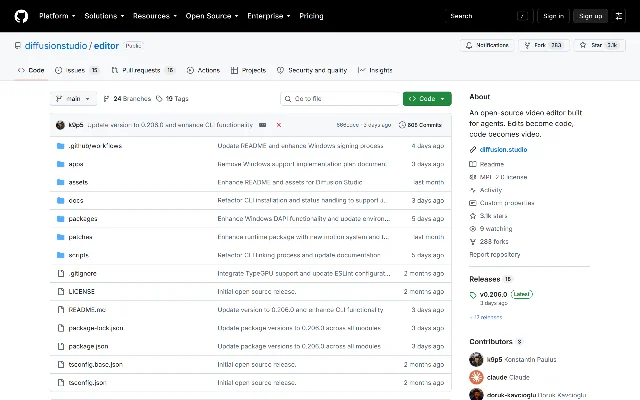Image resolution: width=640 pixels, height=400 pixels.
Task: Click the Sign in link
Action: point(553,16)
